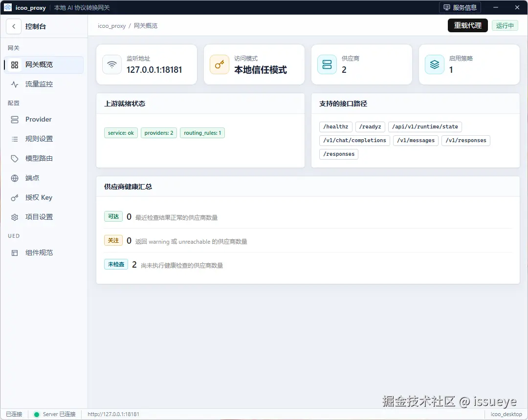The image size is (528, 420).
Task: Click the Provider server icon in sidebar
Action: [15, 119]
